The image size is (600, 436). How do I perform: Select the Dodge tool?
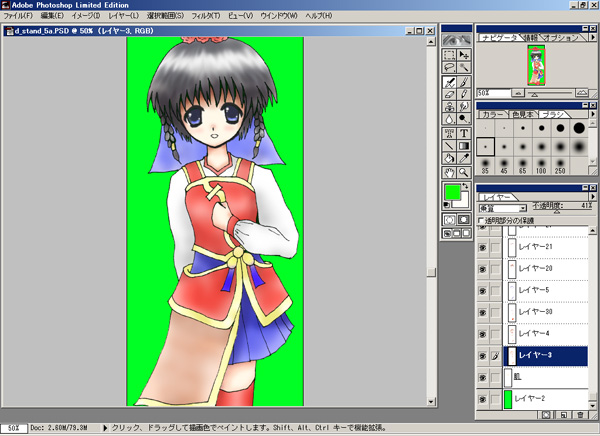(464, 119)
